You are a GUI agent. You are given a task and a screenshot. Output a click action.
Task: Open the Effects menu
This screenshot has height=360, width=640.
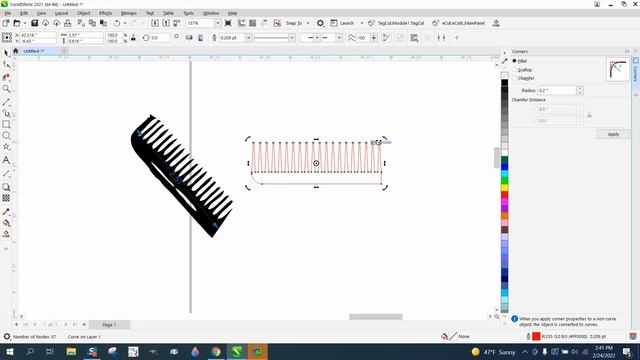[105, 13]
